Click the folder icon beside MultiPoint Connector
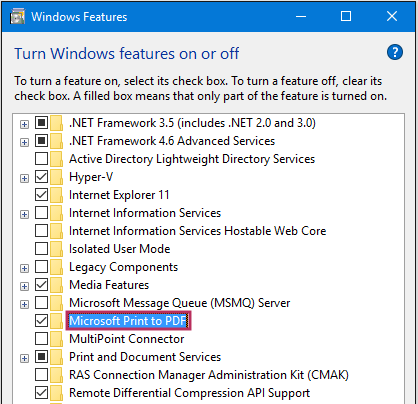Image resolution: width=418 pixels, height=404 pixels. pyautogui.click(x=56, y=339)
